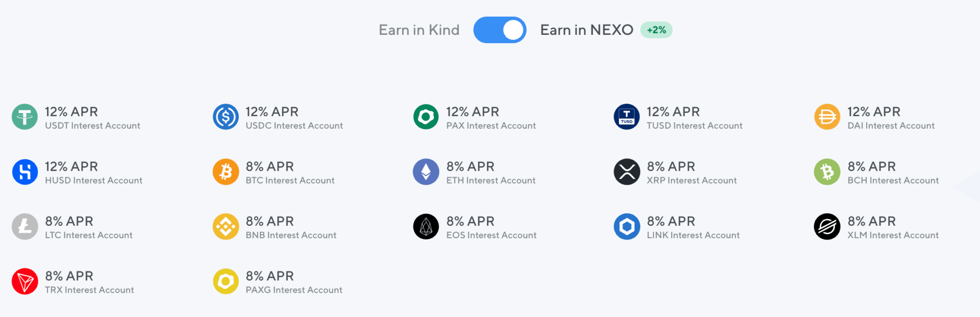Click the red TRON TRX icon
This screenshot has height=317, width=980.
tap(25, 281)
